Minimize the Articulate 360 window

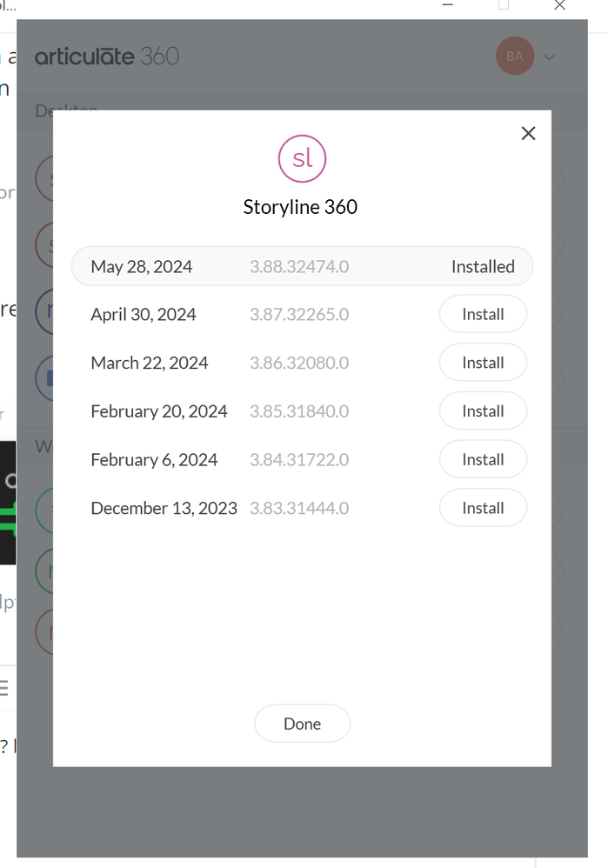(448, 5)
